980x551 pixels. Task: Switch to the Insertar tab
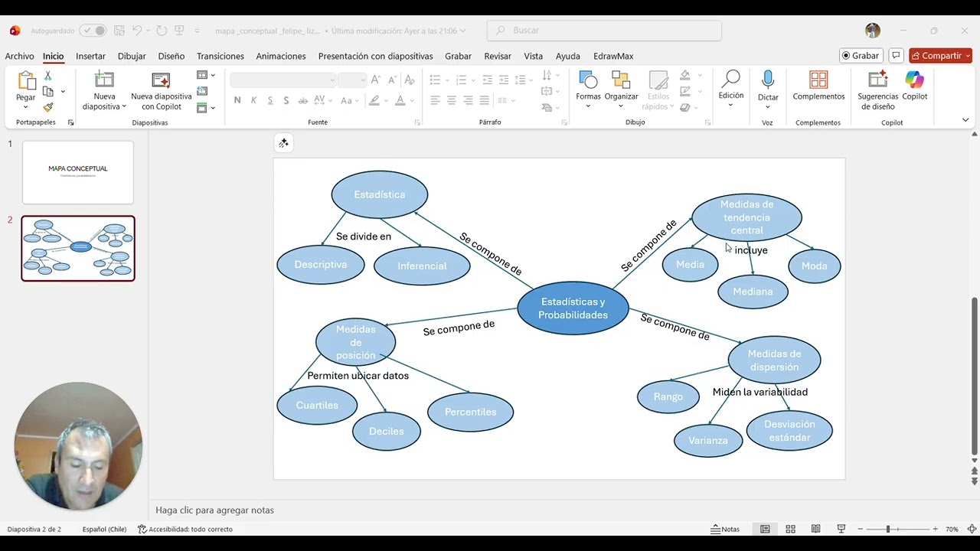[90, 56]
